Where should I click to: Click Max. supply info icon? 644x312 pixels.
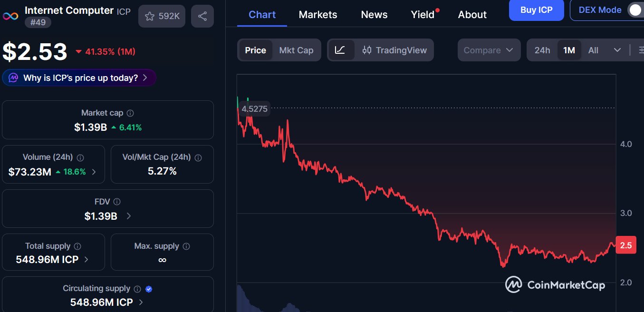[x=186, y=246]
